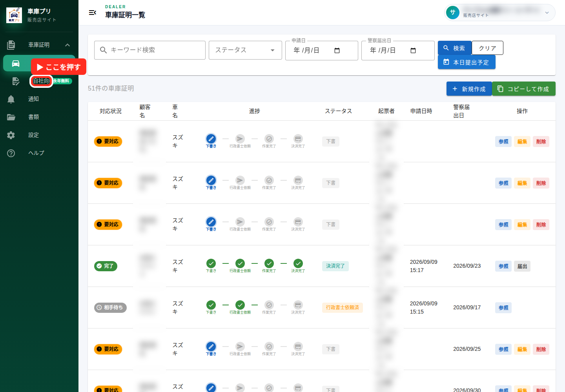This screenshot has width=565, height=392.
Task: Collapse the sidebar with the menu toggle icon
Action: (93, 13)
